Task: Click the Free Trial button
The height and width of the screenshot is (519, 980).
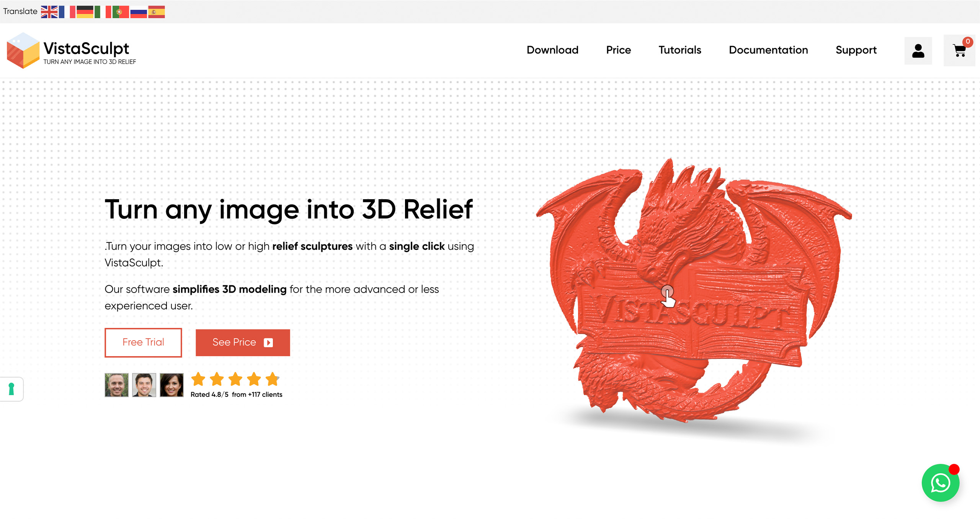Action: 143,342
